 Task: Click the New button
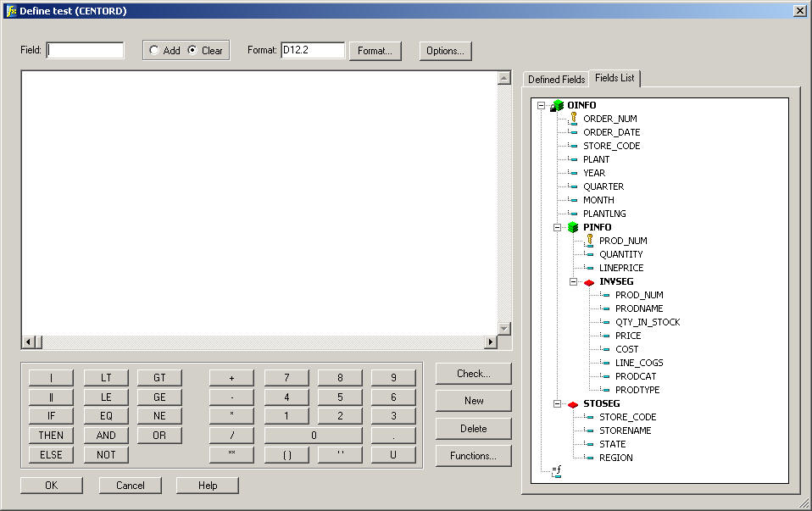[473, 401]
